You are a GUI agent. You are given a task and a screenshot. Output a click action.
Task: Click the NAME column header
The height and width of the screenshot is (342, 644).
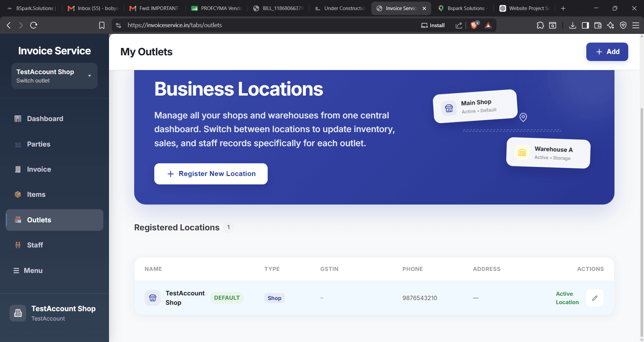(x=153, y=269)
